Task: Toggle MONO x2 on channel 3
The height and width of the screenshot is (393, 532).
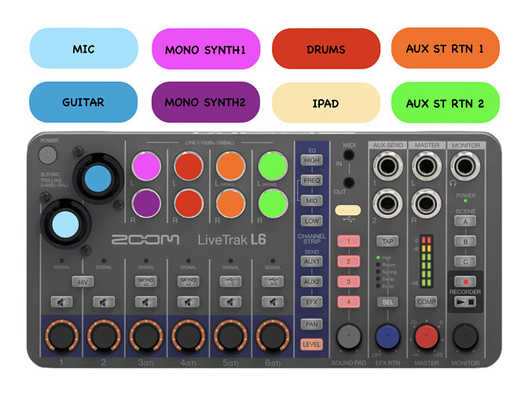Action: 145,281
